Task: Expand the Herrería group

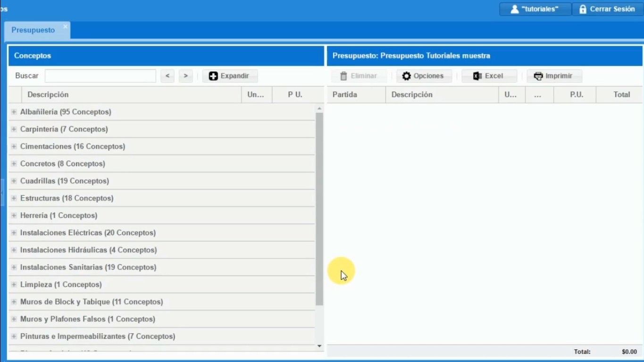Action: pos(14,216)
